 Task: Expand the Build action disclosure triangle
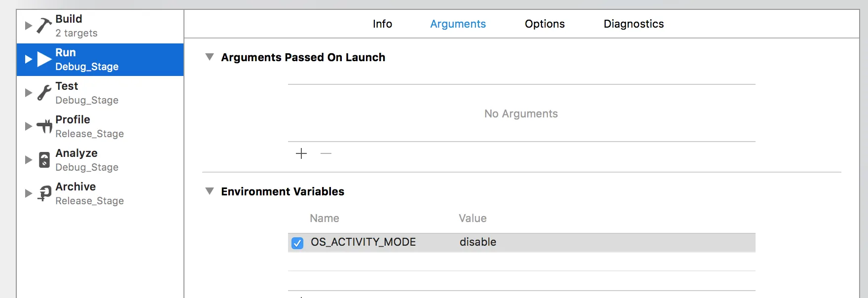pos(28,26)
